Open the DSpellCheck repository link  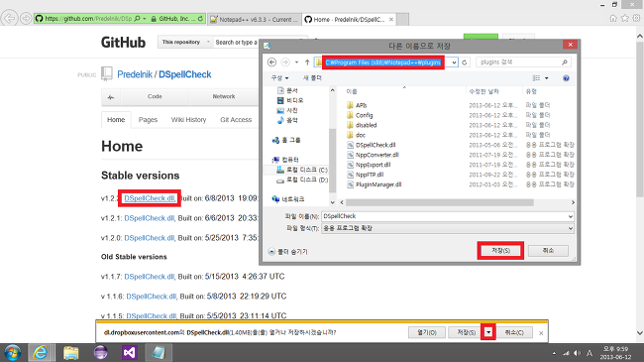(x=185, y=74)
